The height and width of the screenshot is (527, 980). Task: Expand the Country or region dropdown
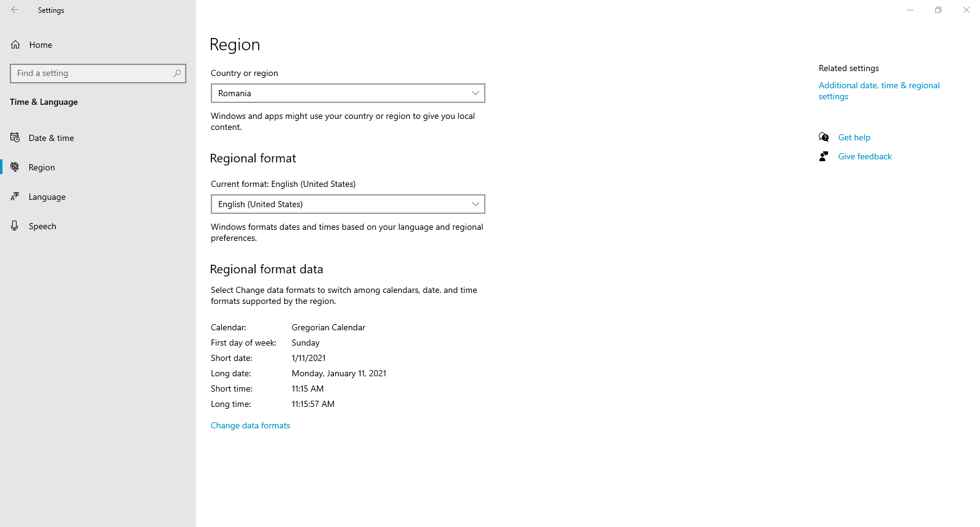pos(348,93)
